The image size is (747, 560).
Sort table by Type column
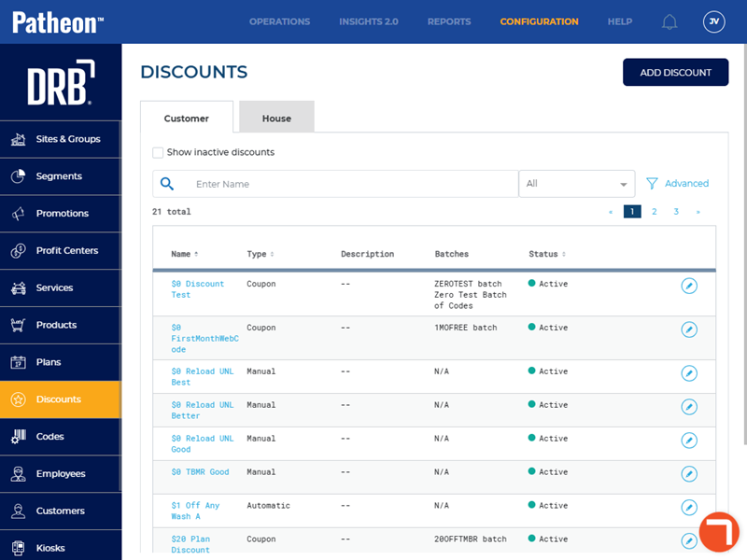[x=261, y=254]
